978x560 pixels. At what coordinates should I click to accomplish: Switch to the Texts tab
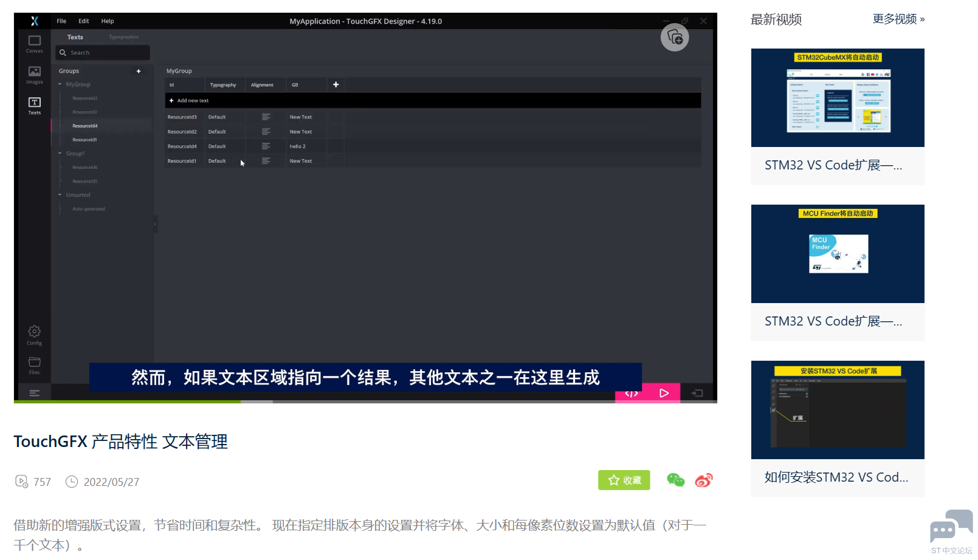(75, 37)
